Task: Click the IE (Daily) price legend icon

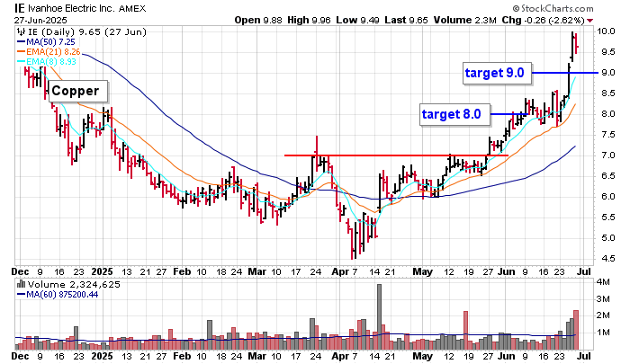Action: [x=21, y=31]
